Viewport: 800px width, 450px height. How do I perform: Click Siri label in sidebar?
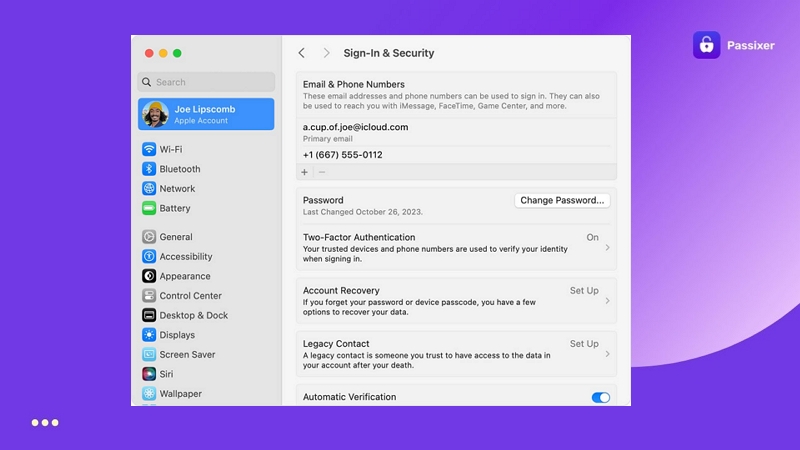[166, 374]
